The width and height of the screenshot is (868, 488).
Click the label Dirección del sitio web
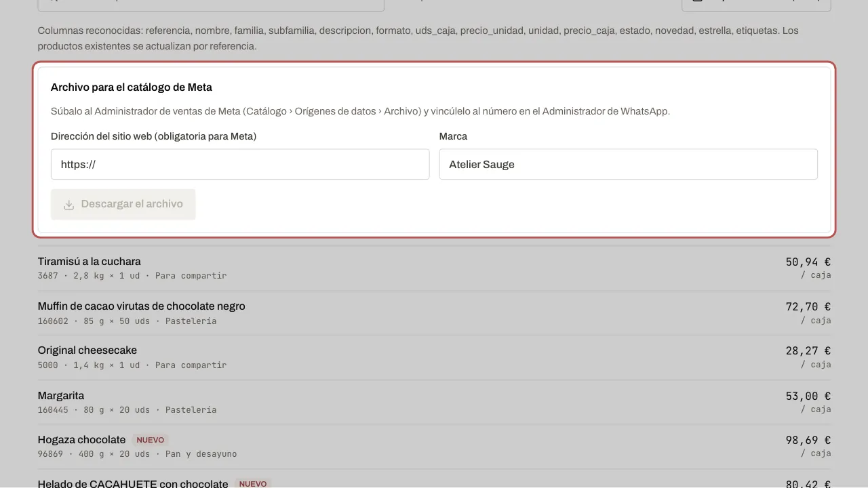click(x=154, y=136)
